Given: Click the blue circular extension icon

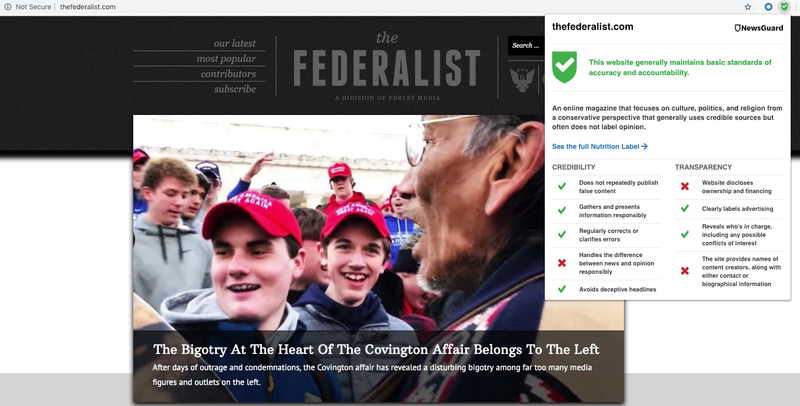Looking at the screenshot, I should pyautogui.click(x=768, y=7).
